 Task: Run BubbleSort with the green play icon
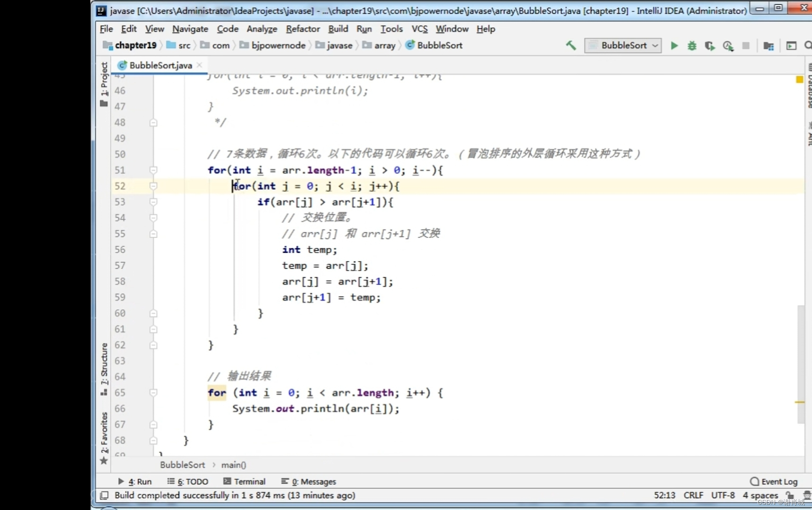[674, 46]
